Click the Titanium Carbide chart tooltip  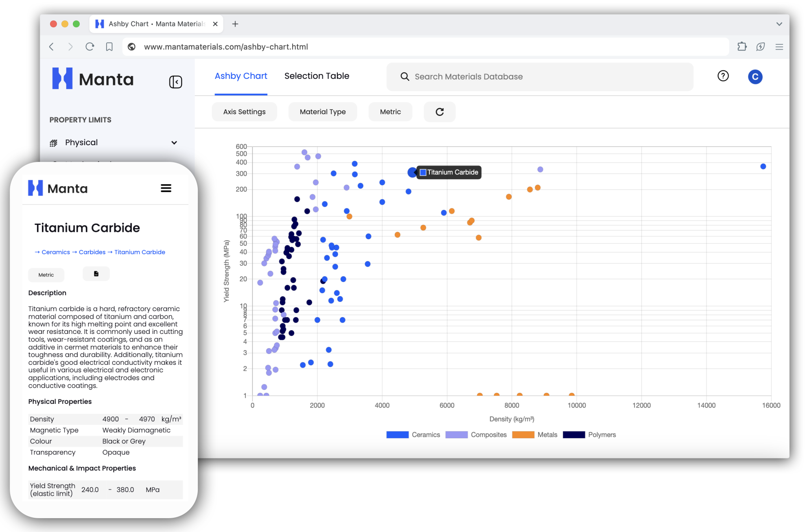449,172
